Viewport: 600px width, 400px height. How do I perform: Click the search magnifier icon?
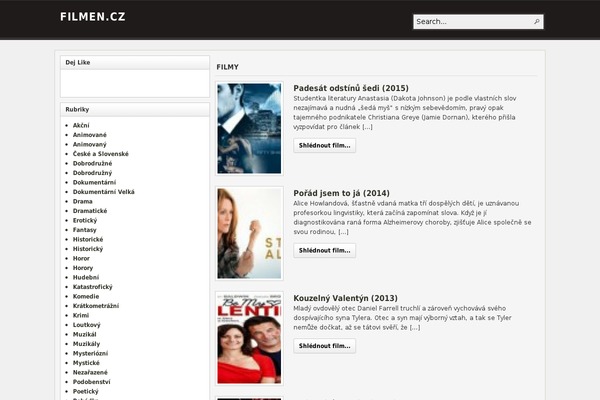tap(537, 21)
